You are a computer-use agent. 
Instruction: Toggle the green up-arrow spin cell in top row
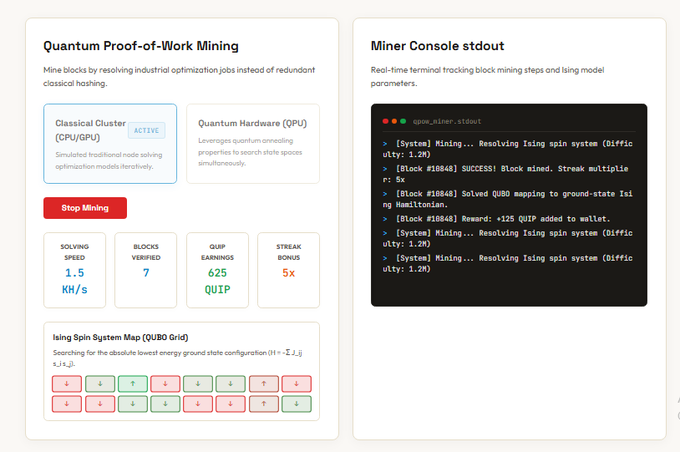click(x=133, y=384)
